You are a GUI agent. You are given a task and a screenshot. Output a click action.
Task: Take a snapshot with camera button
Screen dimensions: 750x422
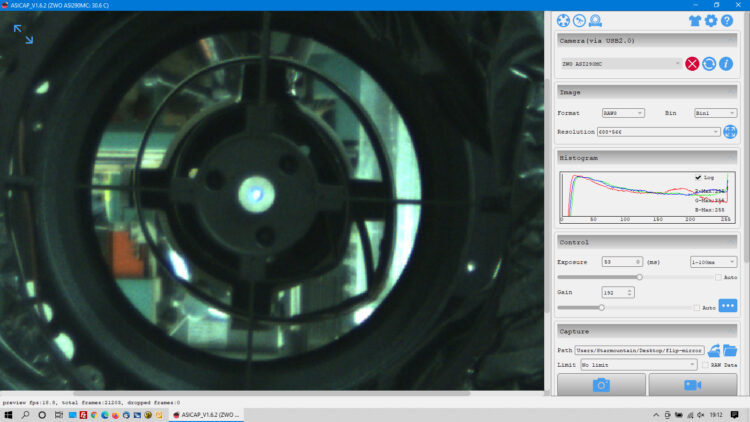tap(601, 385)
